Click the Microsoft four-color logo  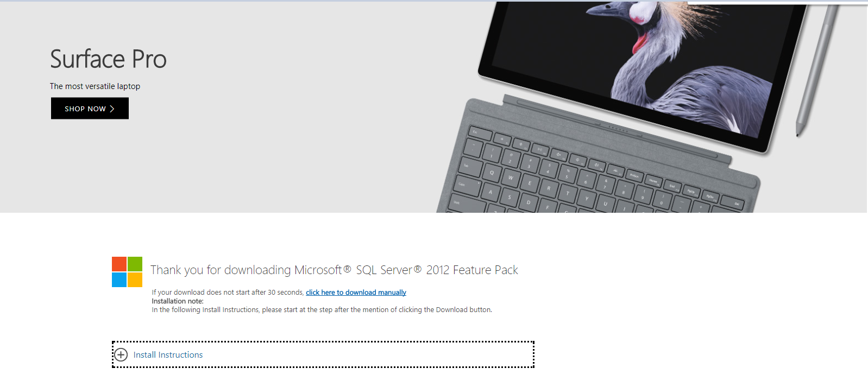[x=127, y=272]
